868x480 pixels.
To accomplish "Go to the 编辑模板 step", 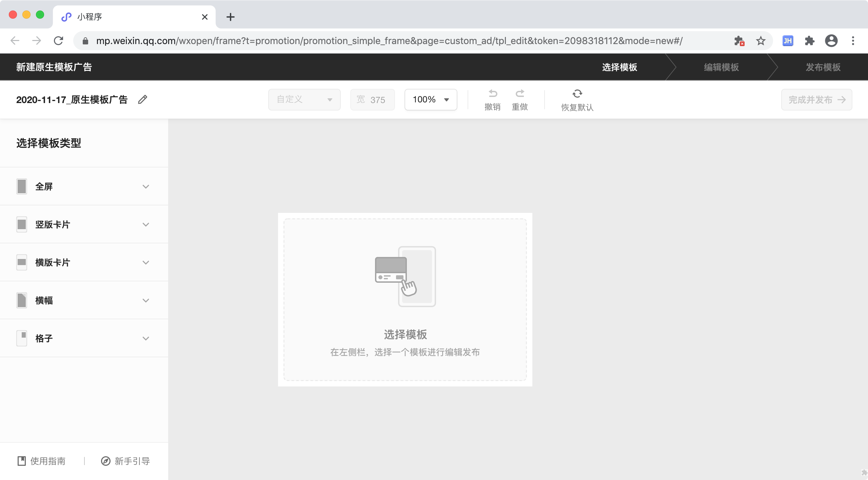I will (x=721, y=67).
